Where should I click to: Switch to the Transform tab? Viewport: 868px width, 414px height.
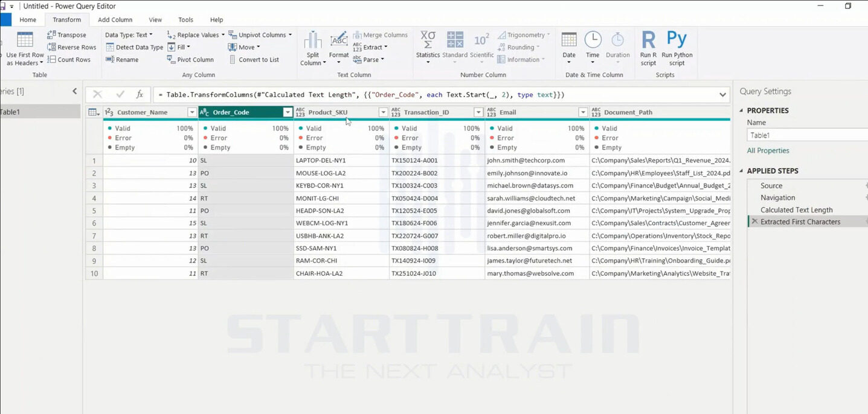[66, 20]
